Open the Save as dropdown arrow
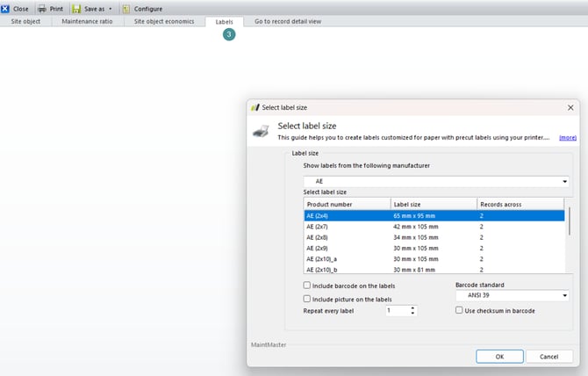This screenshot has height=376, width=588. pos(111,9)
